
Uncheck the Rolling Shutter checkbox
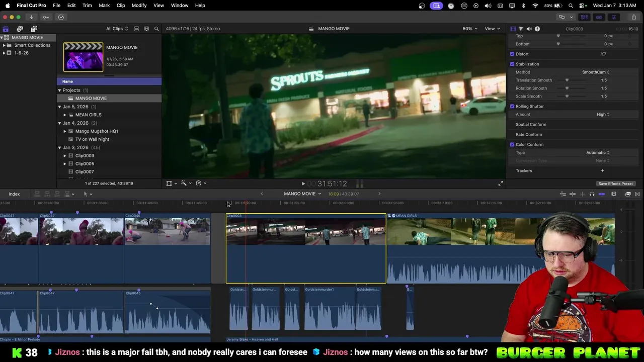coord(512,107)
